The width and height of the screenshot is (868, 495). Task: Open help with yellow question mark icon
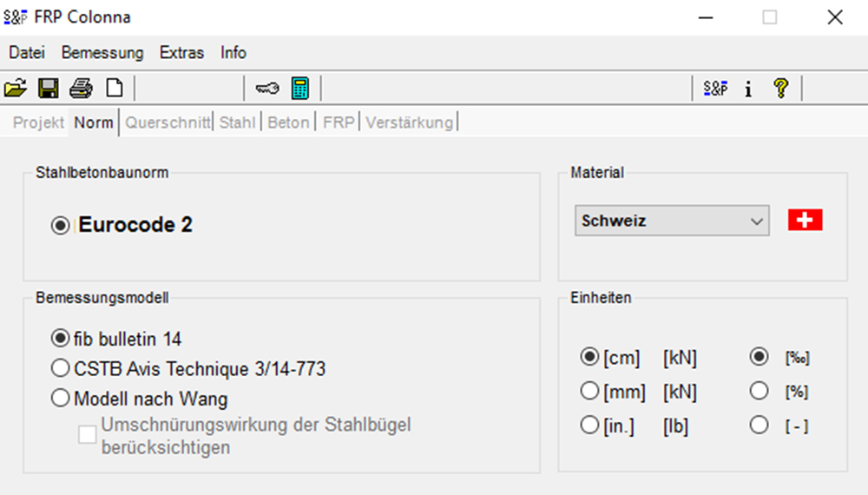pos(781,88)
